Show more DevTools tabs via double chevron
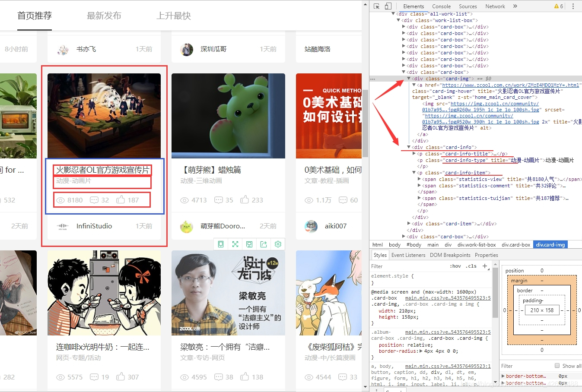The image size is (582, 392). tap(515, 6)
